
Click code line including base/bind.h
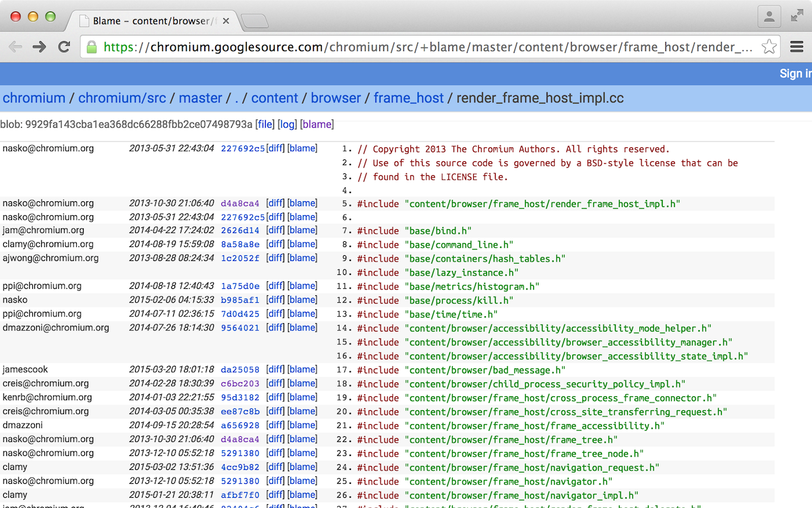414,231
